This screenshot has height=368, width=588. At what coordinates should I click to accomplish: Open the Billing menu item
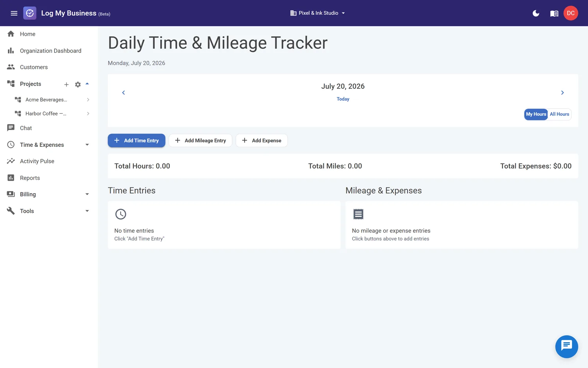pyautogui.click(x=28, y=194)
